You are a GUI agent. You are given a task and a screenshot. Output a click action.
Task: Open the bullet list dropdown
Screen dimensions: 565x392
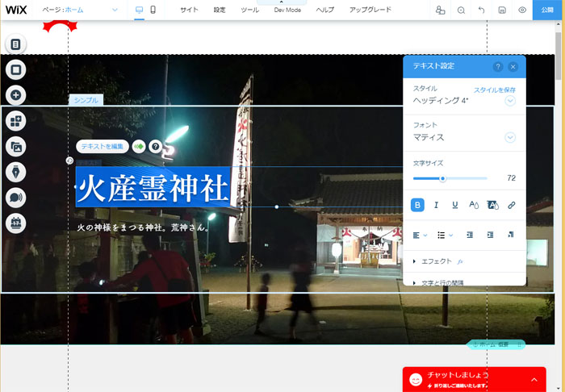(445, 235)
